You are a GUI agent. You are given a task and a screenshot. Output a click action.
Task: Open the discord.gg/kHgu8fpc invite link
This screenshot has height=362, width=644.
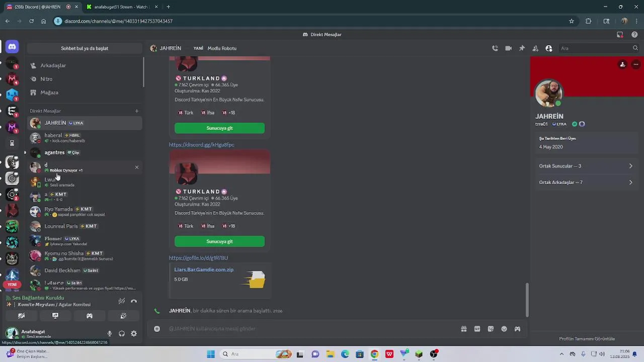(x=201, y=145)
